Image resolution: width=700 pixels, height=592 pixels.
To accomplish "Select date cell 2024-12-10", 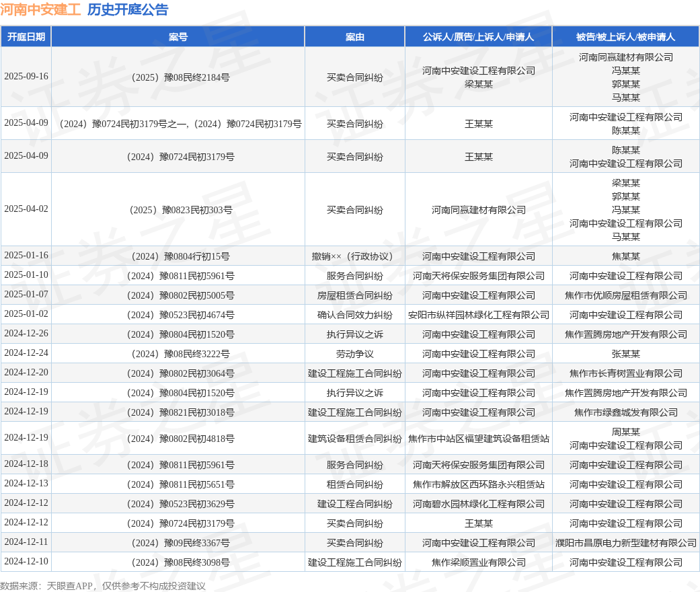I will pos(26,561).
